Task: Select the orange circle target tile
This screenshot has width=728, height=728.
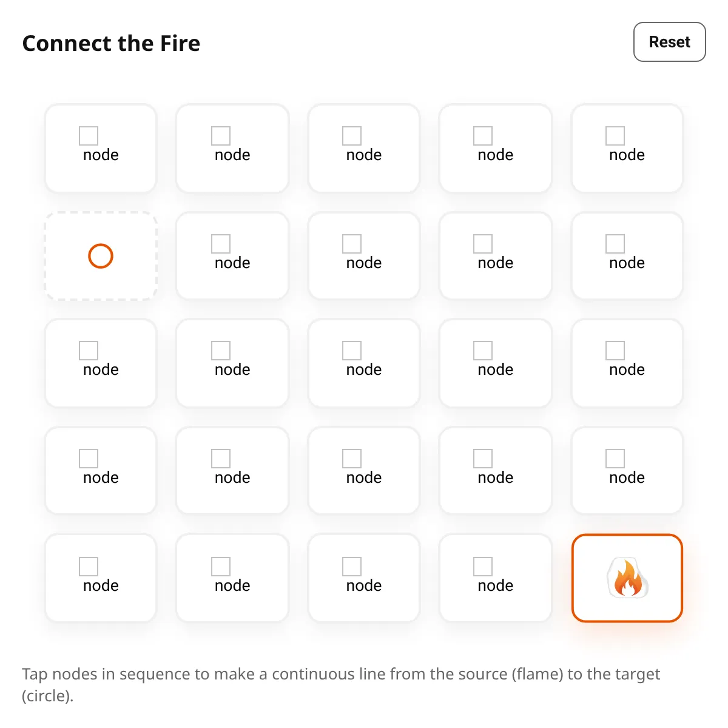Action: coord(101,256)
